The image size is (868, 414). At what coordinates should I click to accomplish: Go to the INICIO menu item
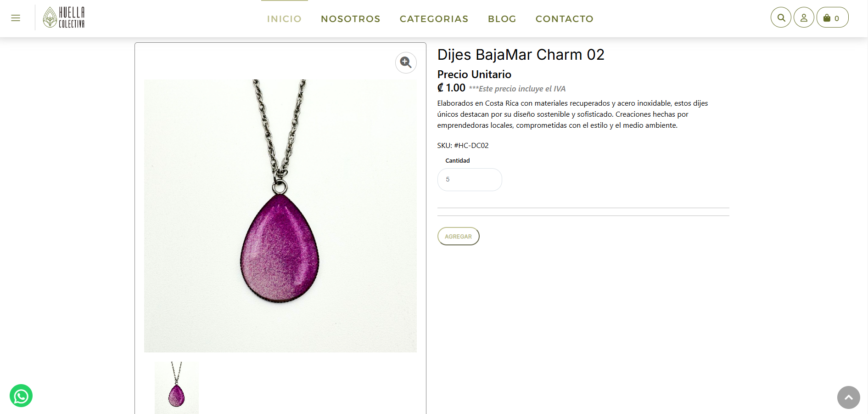coord(284,19)
